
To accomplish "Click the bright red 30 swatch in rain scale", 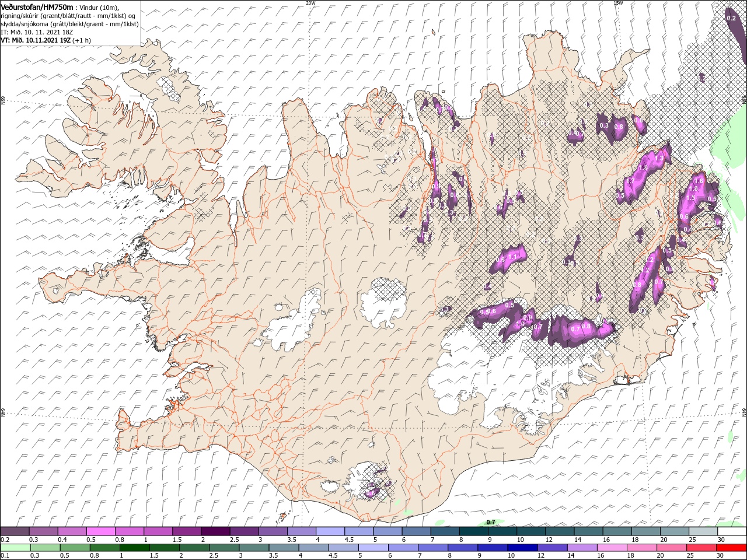I will pos(732,548).
